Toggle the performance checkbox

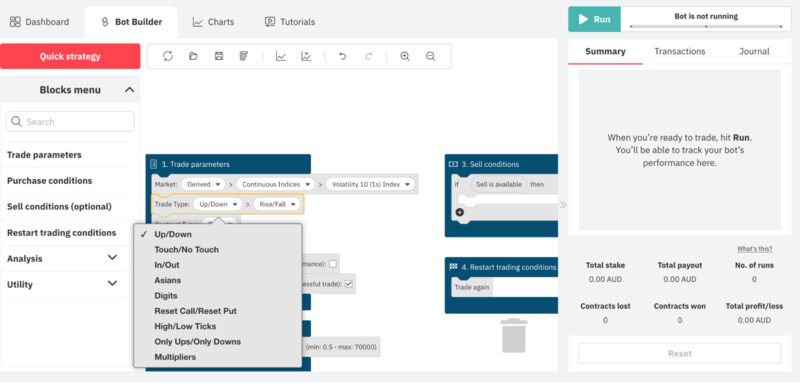click(x=333, y=264)
